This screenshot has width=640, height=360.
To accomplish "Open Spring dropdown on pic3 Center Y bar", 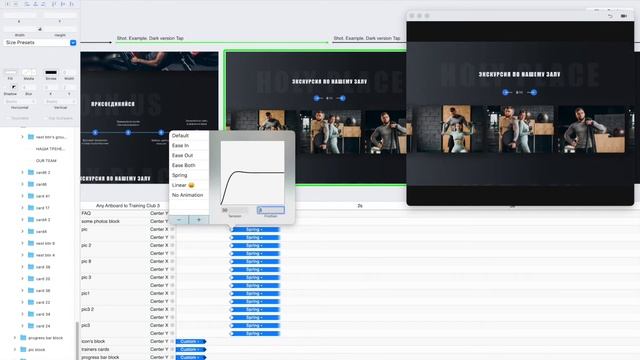I will 254,333.
